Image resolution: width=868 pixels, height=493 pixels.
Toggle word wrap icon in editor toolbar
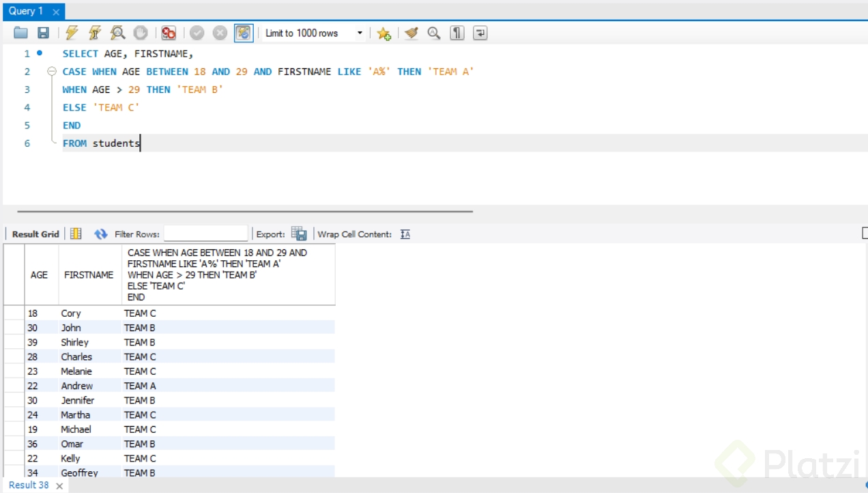click(x=480, y=33)
